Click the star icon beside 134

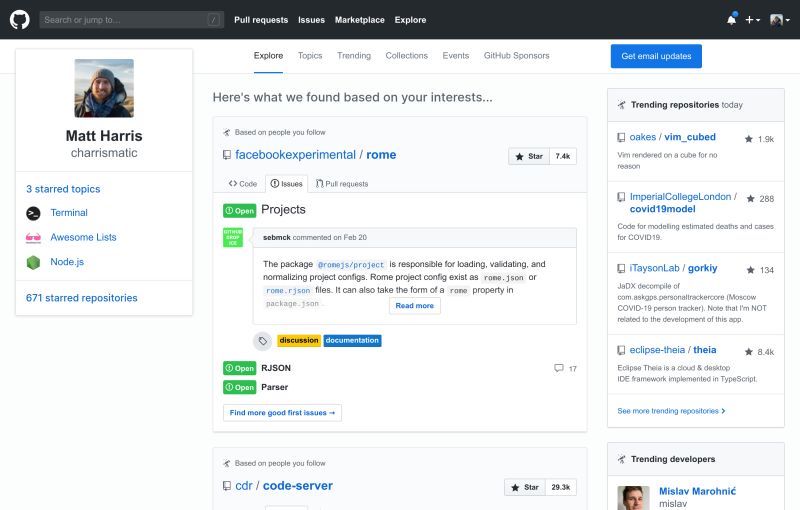[751, 270]
